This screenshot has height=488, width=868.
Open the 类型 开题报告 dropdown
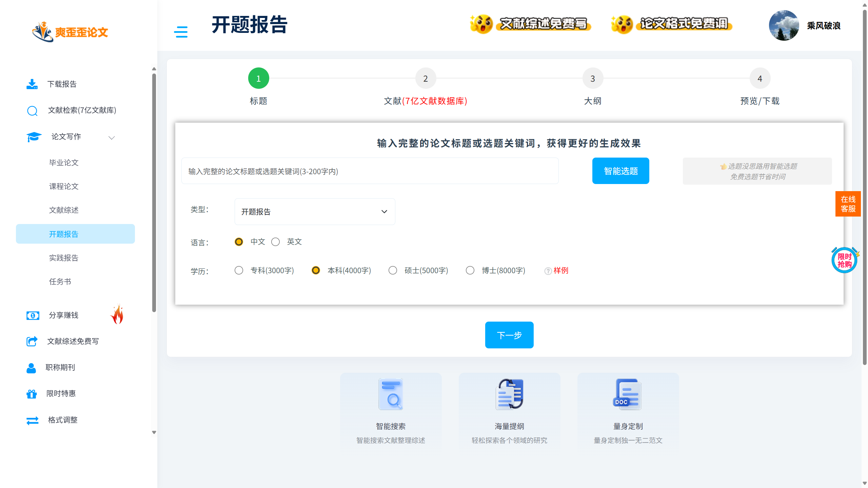[x=315, y=212]
